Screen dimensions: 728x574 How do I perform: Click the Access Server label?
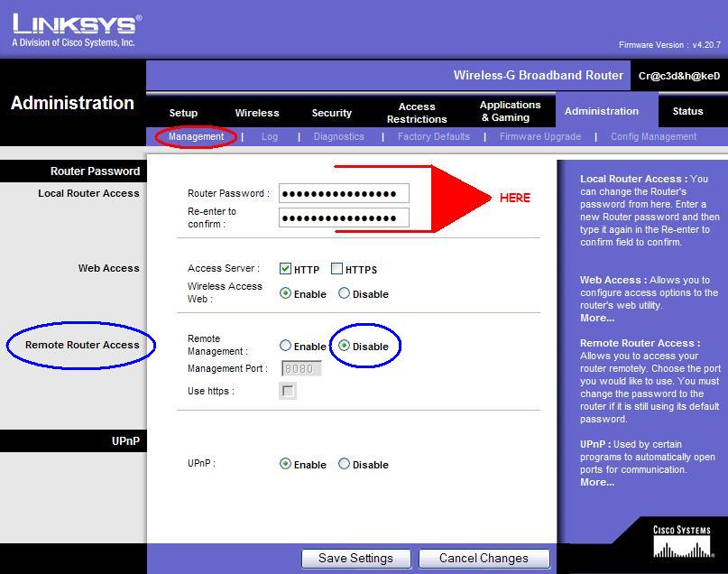[x=224, y=268]
